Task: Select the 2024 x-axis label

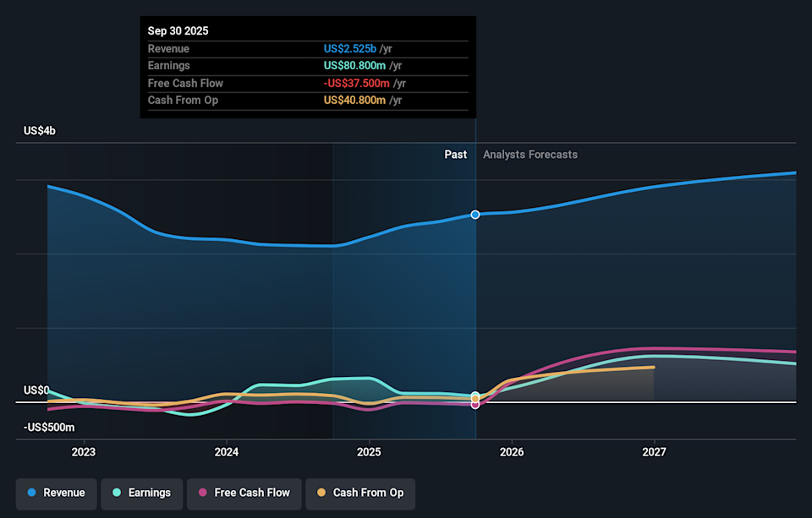Action: 227,452
